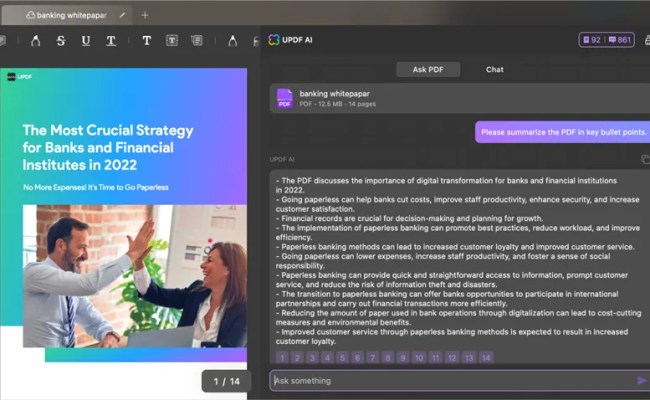Jump to page 1 reference chip

coord(282,358)
